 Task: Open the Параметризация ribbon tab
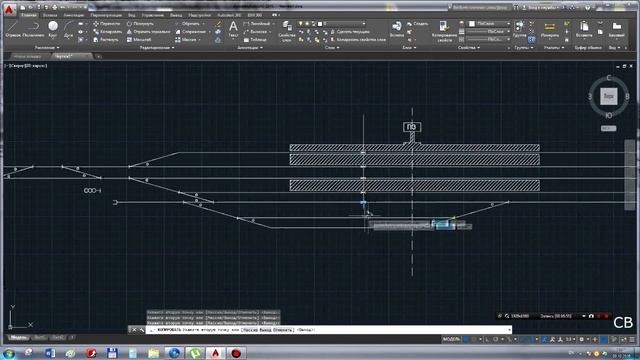pyautogui.click(x=106, y=15)
